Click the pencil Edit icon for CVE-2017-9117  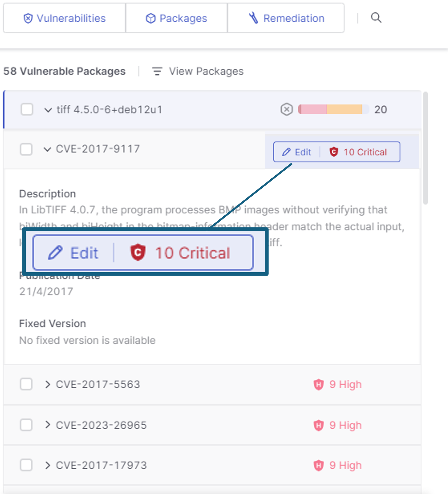point(286,152)
